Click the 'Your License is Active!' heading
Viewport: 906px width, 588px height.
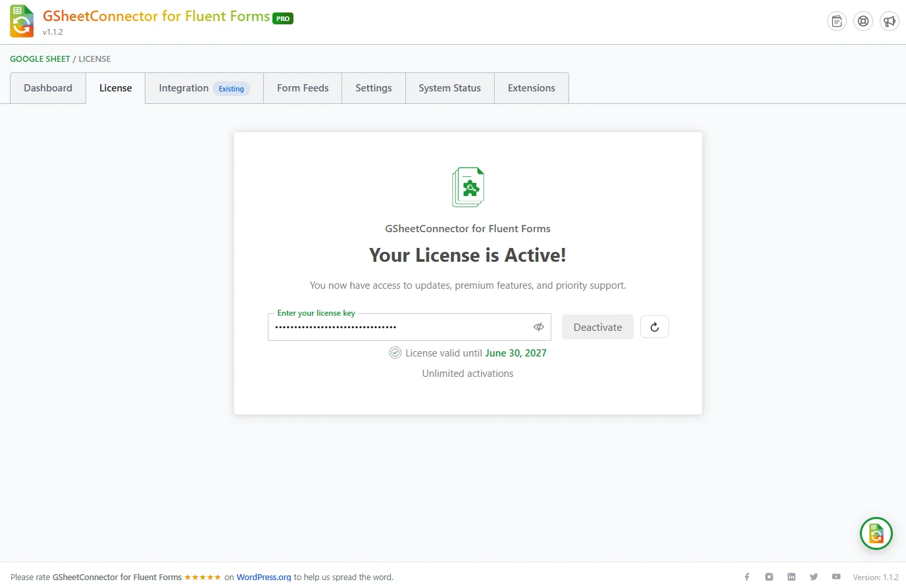tap(468, 255)
